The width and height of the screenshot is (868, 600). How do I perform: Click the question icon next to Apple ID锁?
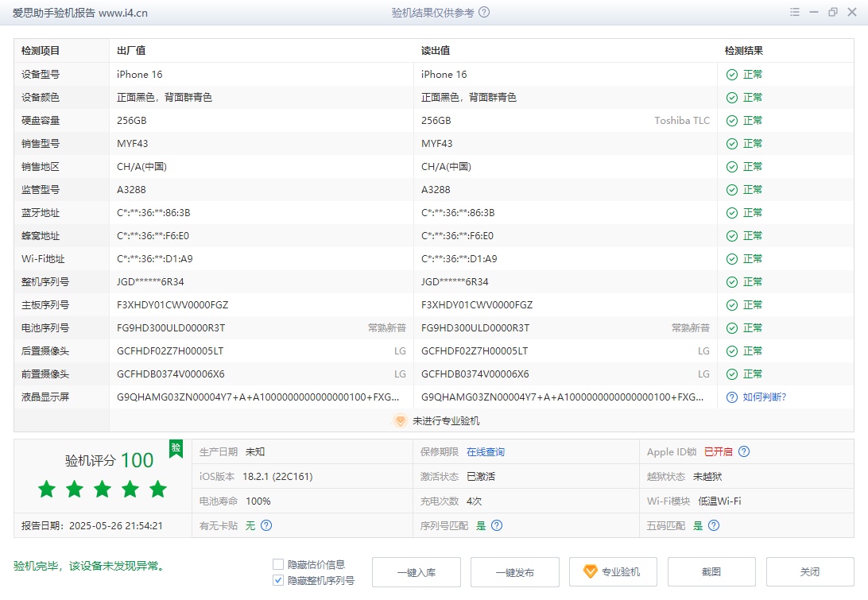(744, 451)
